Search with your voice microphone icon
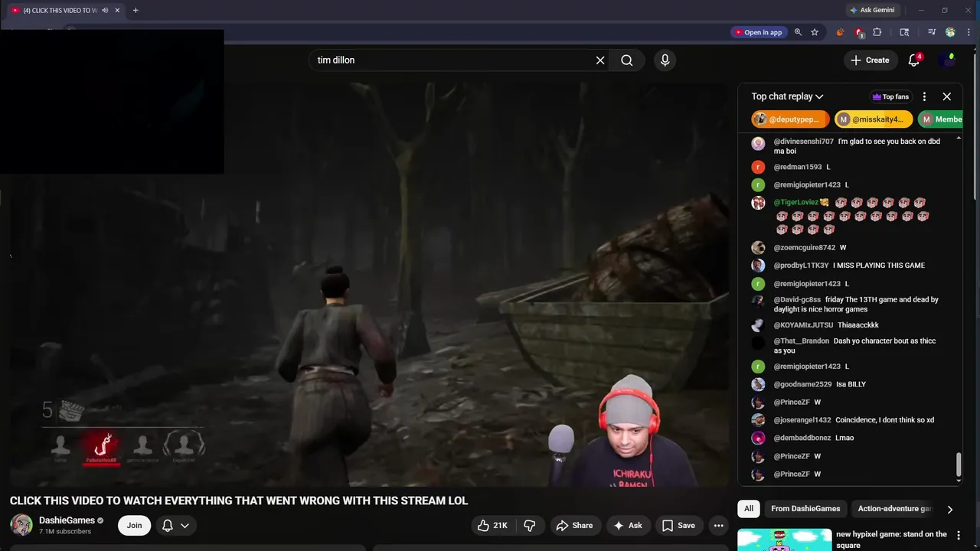The image size is (980, 551). click(x=665, y=60)
